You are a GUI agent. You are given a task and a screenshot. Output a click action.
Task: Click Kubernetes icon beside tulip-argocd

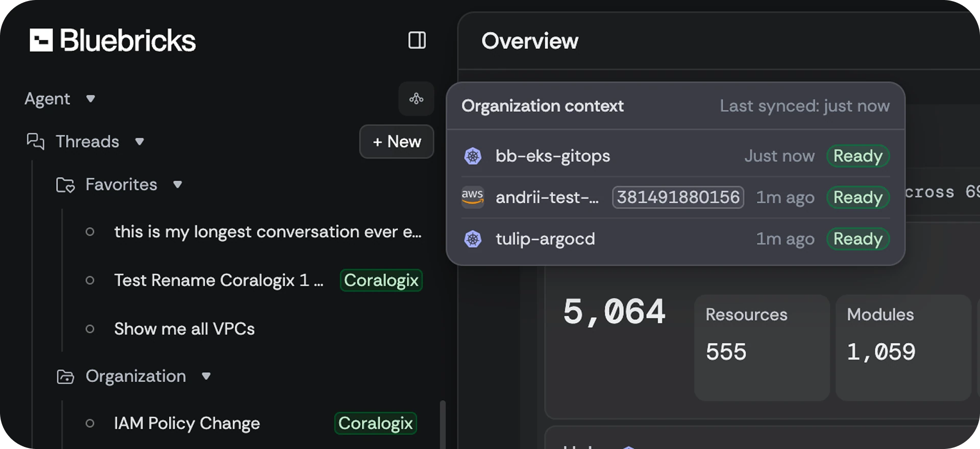pos(473,239)
